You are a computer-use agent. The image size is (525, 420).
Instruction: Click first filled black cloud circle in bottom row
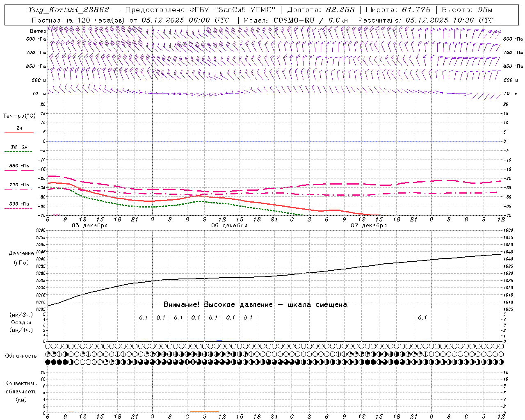click(48, 362)
